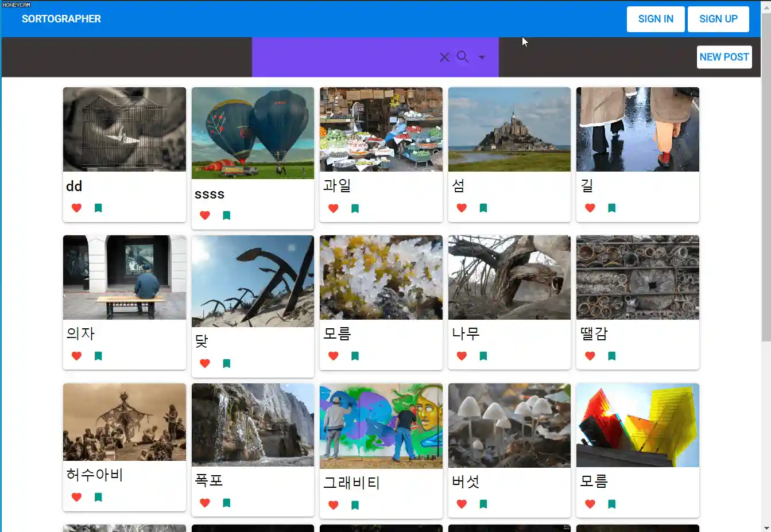Click the vertical page scrollbar
Viewport: 771px width, 532px height.
[766, 177]
